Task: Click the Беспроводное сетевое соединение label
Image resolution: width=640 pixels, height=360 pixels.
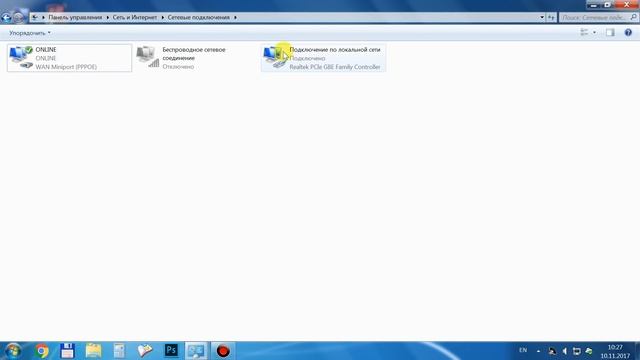Action: click(194, 53)
